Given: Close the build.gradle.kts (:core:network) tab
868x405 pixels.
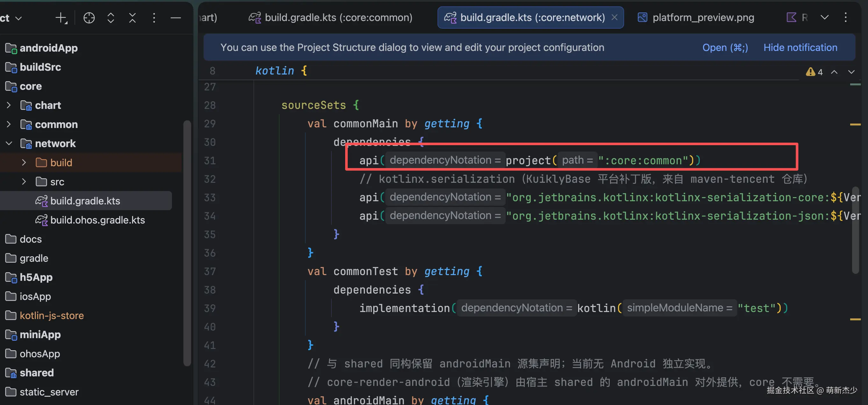Looking at the screenshot, I should [x=614, y=17].
